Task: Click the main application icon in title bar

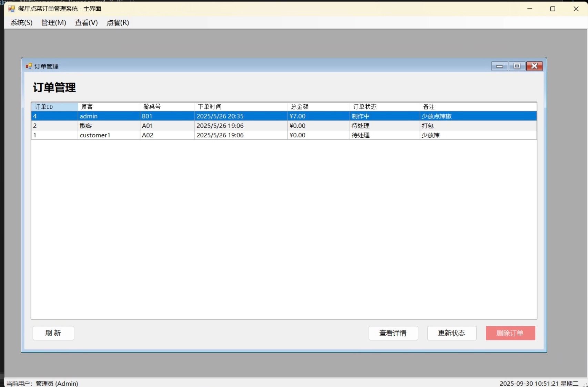Action: [11, 9]
